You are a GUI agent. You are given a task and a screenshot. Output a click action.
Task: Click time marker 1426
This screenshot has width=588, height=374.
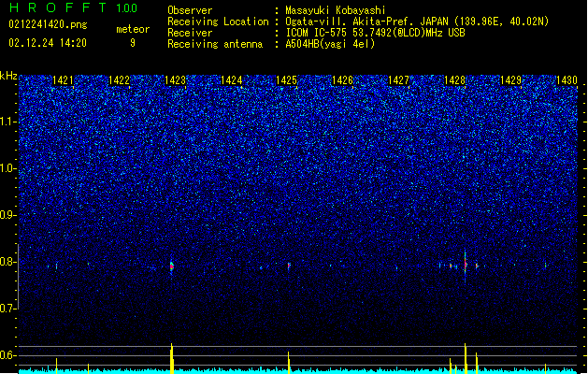[343, 80]
